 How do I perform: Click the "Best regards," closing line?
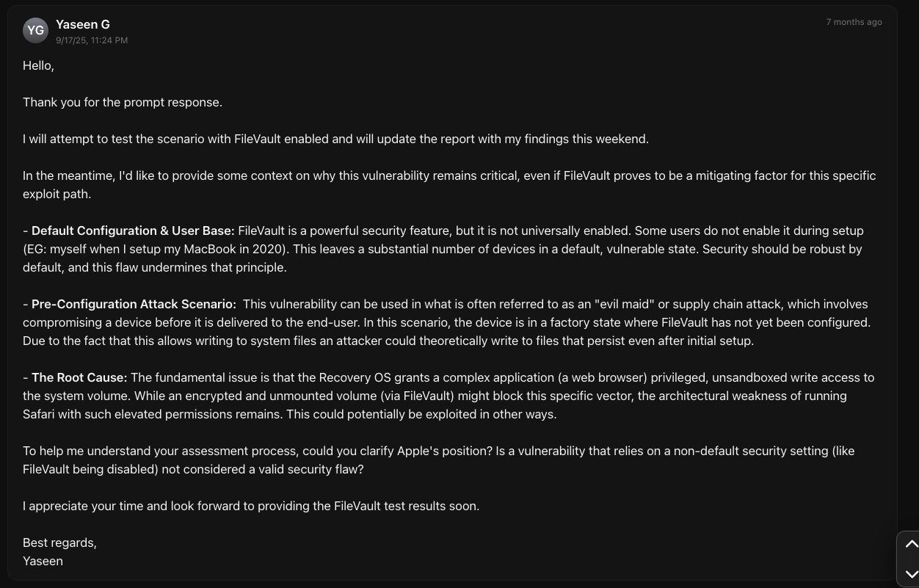coord(59,542)
